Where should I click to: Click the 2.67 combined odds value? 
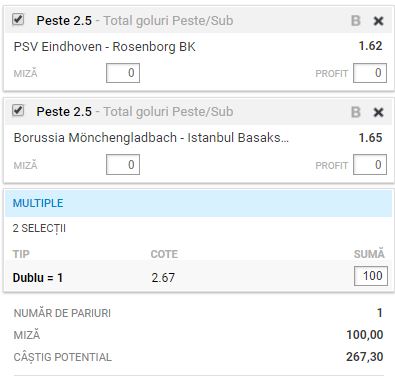click(163, 277)
